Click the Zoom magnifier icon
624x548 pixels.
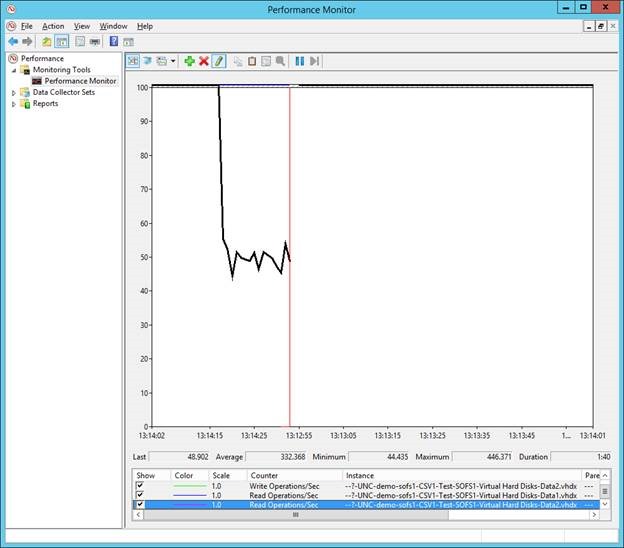[x=281, y=61]
